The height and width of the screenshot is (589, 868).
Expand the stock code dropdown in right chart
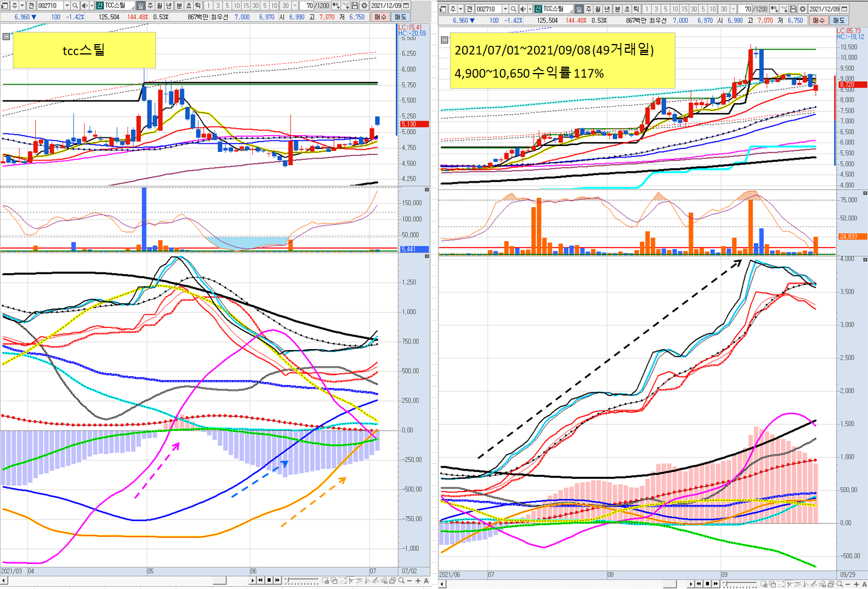click(x=505, y=9)
